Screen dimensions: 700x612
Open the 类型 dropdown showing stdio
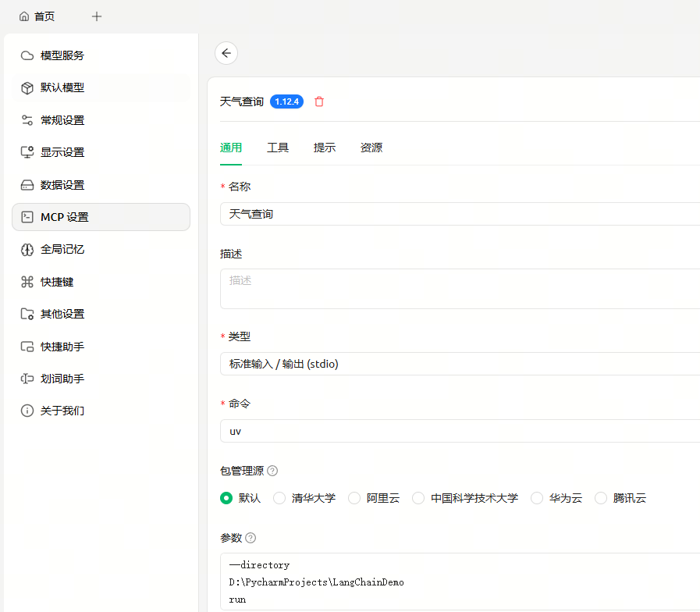pos(460,364)
